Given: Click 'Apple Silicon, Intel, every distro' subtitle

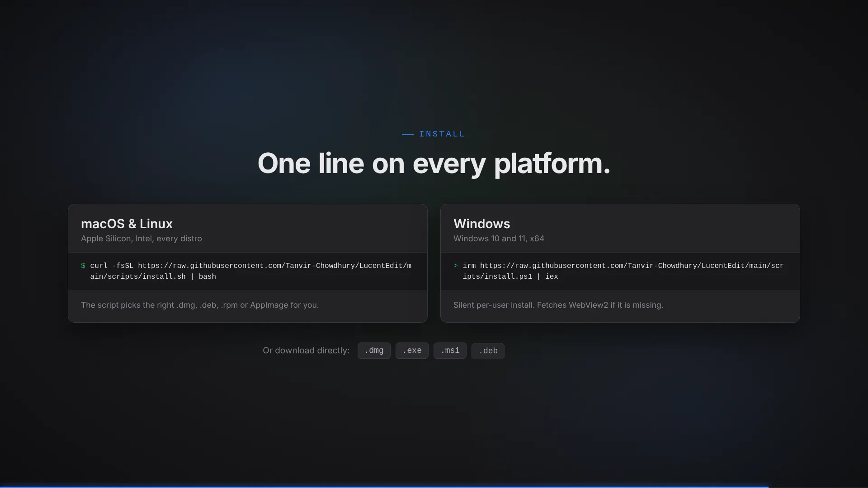Looking at the screenshot, I should point(142,239).
